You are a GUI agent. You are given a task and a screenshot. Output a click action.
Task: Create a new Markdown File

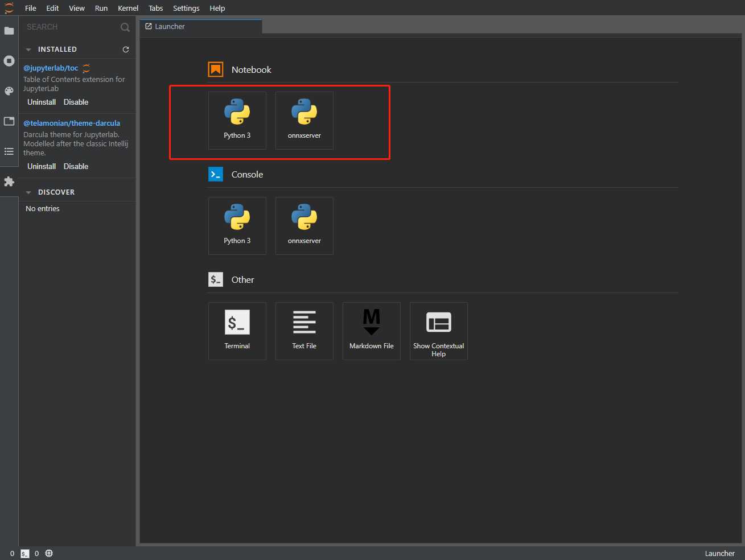[372, 331]
